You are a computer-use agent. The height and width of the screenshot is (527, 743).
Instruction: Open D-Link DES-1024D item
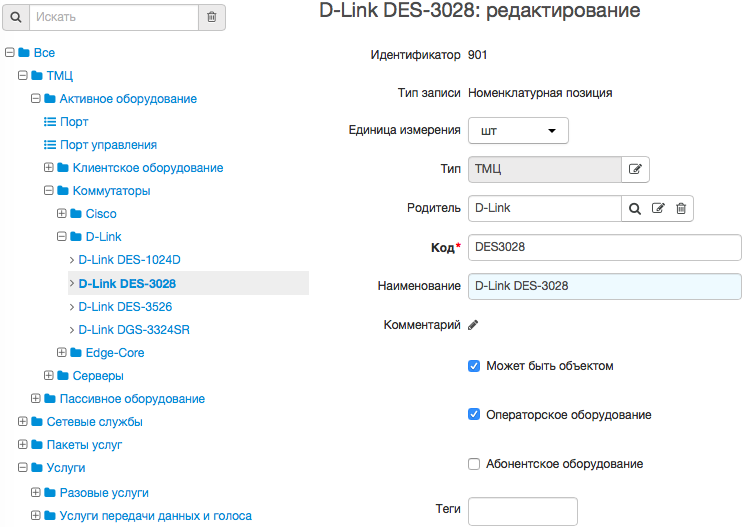[x=129, y=260]
